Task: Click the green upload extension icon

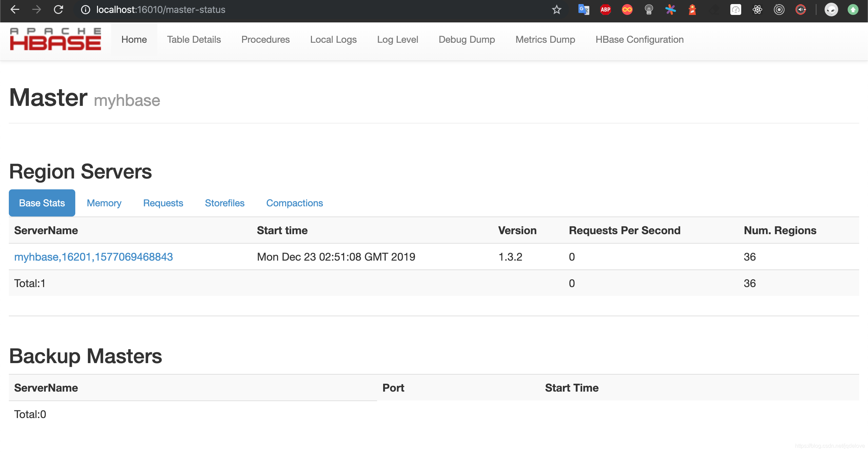Action: 853,10
